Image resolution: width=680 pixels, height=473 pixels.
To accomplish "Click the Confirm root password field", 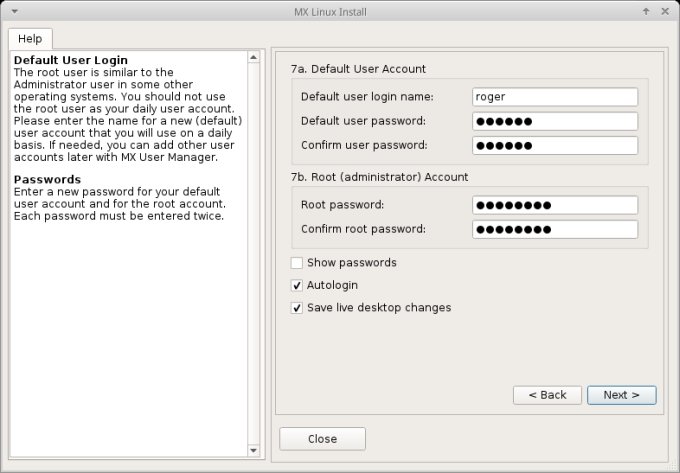I will point(555,229).
